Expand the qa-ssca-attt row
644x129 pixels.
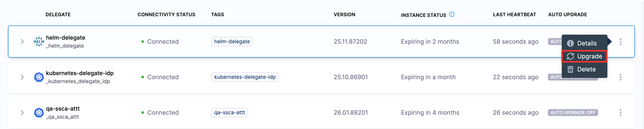pyautogui.click(x=22, y=113)
